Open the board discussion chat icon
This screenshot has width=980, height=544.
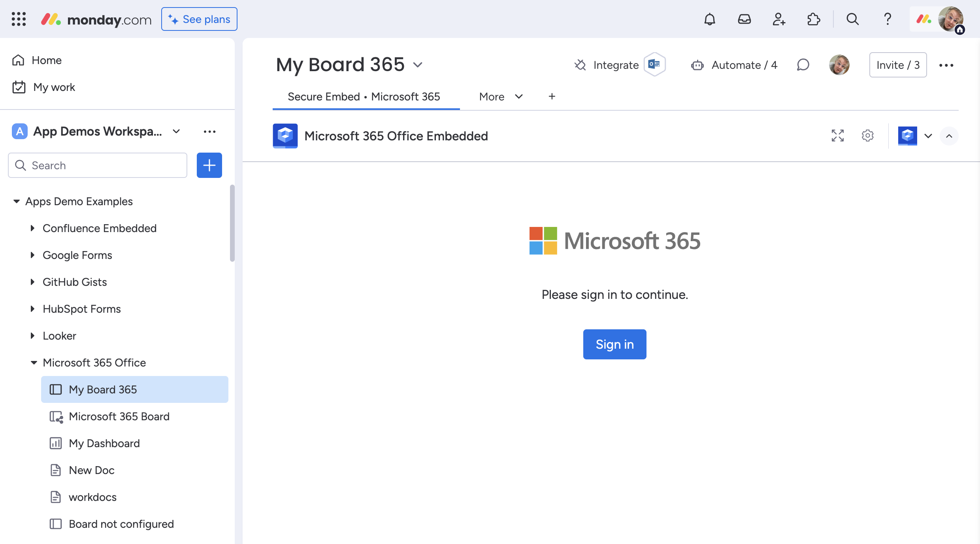point(803,65)
